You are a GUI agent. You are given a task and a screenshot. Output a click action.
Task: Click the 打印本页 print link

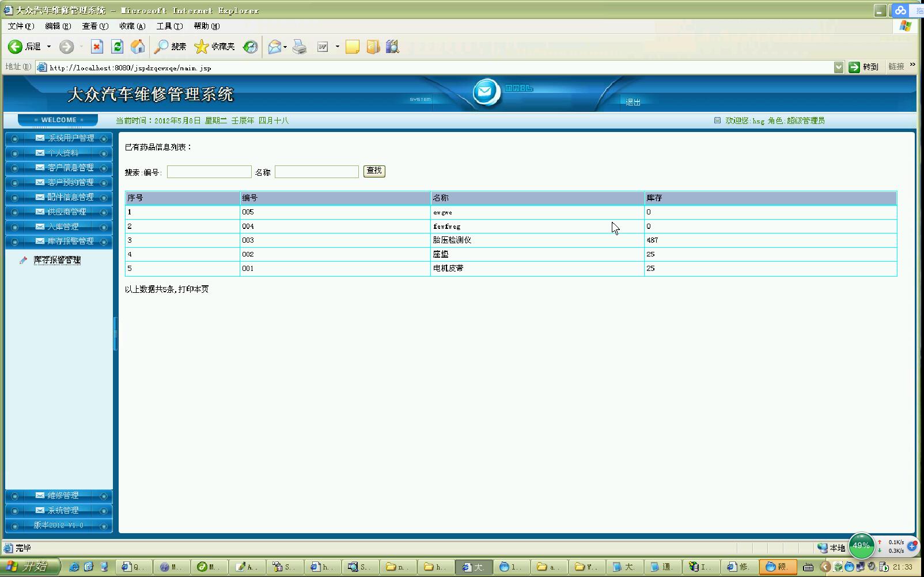(x=194, y=289)
